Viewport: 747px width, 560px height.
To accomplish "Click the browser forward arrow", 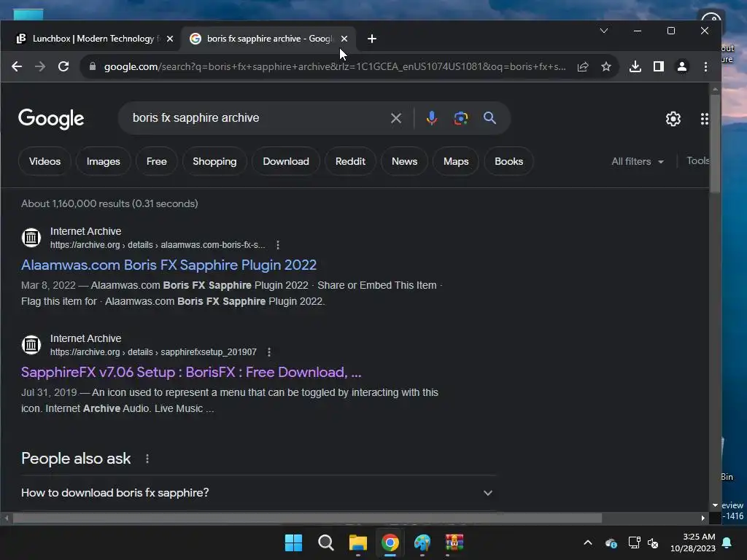I will (40, 66).
